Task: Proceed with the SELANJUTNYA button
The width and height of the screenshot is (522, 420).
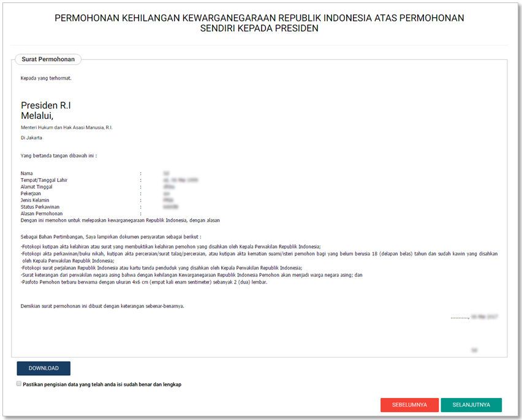Action: [471, 405]
